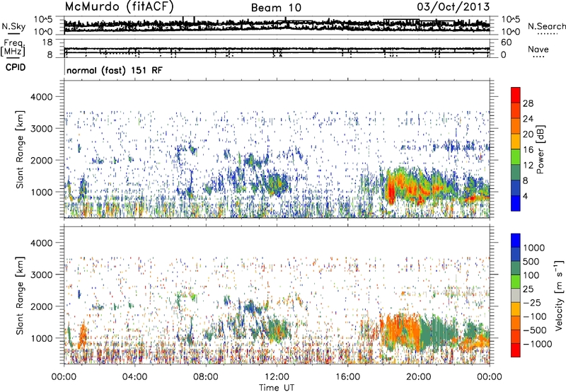Click the "18" frequency axis tick label

coord(47,42)
